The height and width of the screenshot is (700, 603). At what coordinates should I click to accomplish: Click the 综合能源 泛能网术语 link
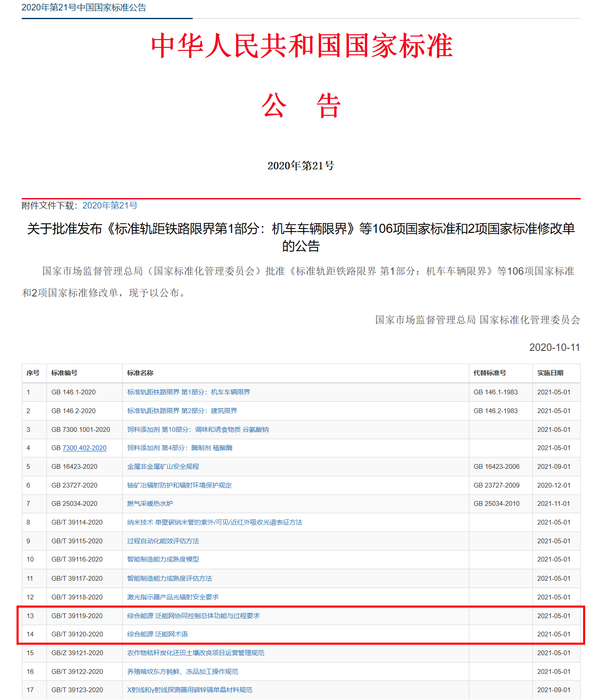point(157,634)
